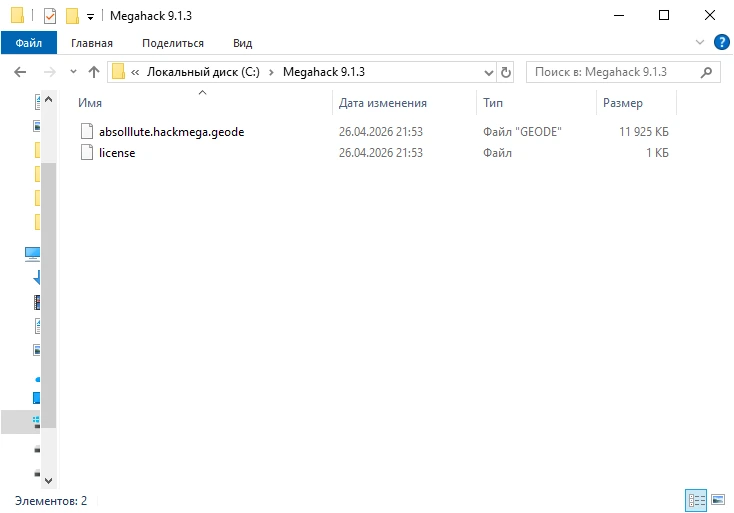Open recent locations dropdown arrow
Viewport: 734px width, 513px height.
73,72
